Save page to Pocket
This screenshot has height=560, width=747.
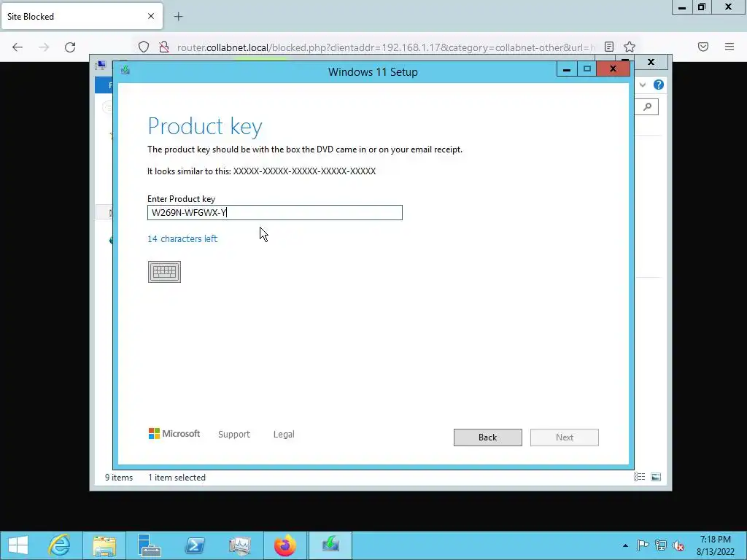(x=703, y=47)
